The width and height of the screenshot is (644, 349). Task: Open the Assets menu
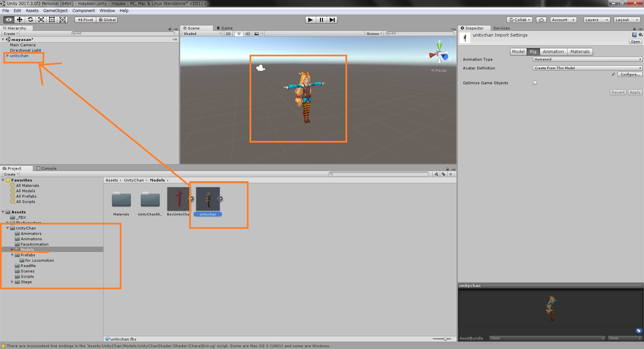click(x=32, y=11)
